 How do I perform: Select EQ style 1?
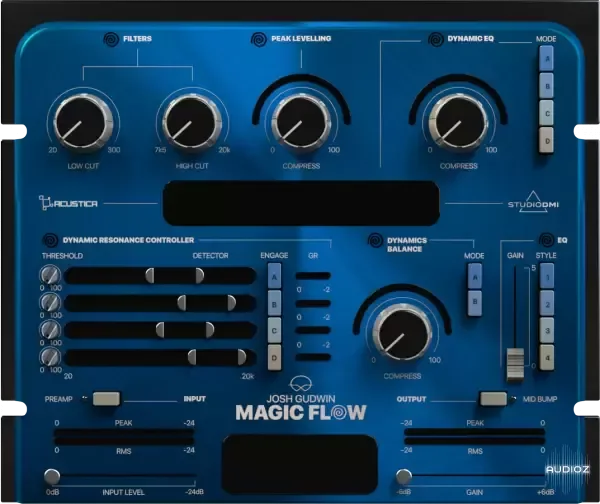(547, 276)
